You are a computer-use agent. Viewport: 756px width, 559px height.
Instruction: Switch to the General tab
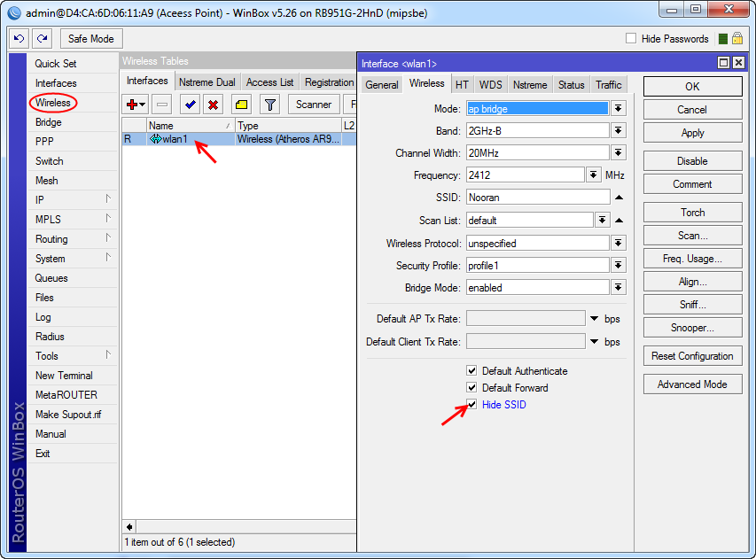tap(381, 85)
